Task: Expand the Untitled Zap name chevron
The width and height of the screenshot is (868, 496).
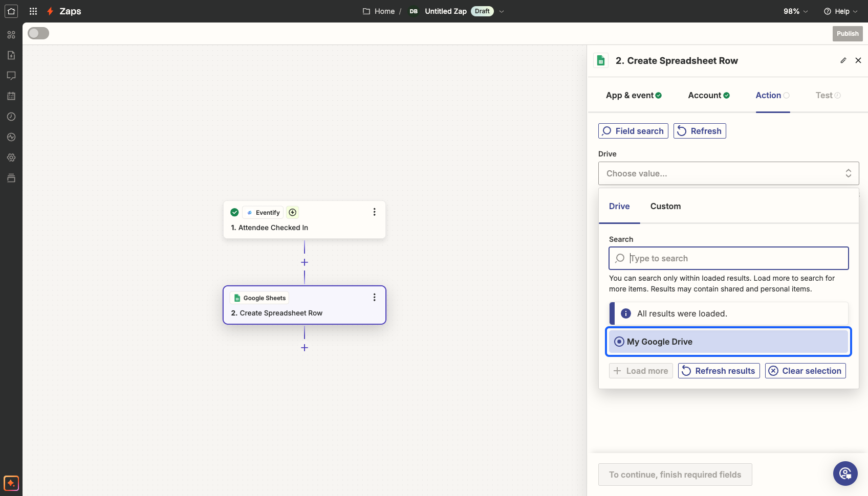Action: coord(502,11)
